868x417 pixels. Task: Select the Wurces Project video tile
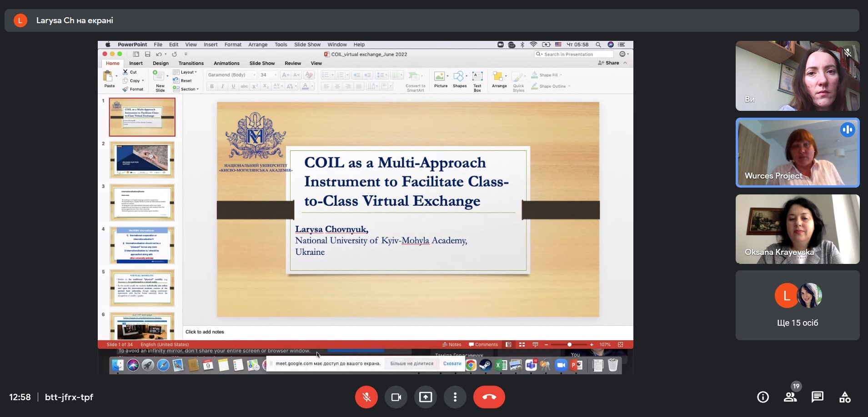(x=797, y=153)
